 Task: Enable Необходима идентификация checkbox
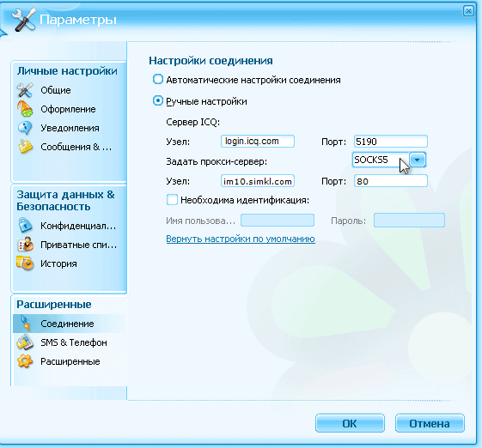click(x=172, y=200)
